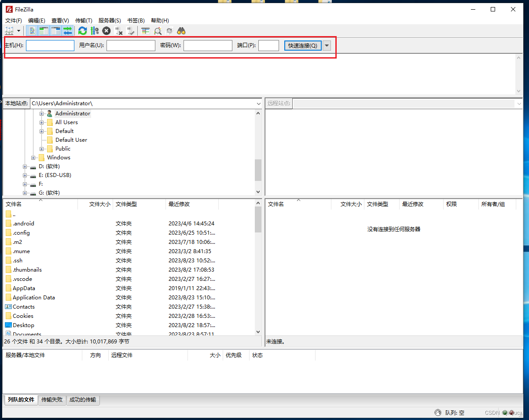Click the 密码(W) password field
This screenshot has height=420, width=529.
(208, 45)
